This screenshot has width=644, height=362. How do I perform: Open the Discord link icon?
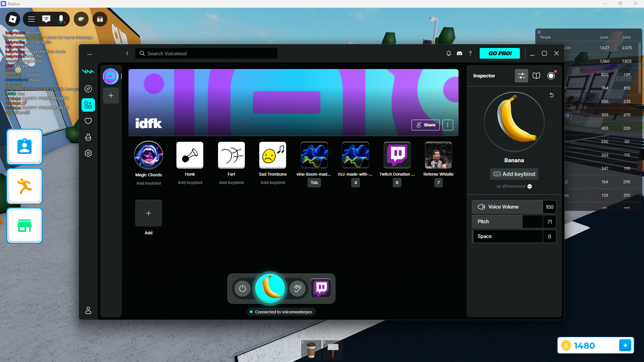coord(460,53)
